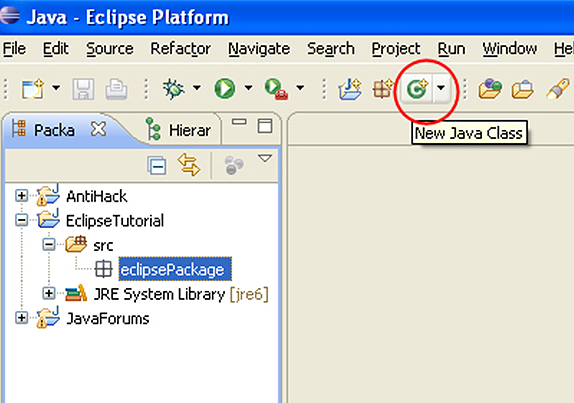Collapse the EclipseTutorial project node
574x403 pixels.
click(21, 220)
